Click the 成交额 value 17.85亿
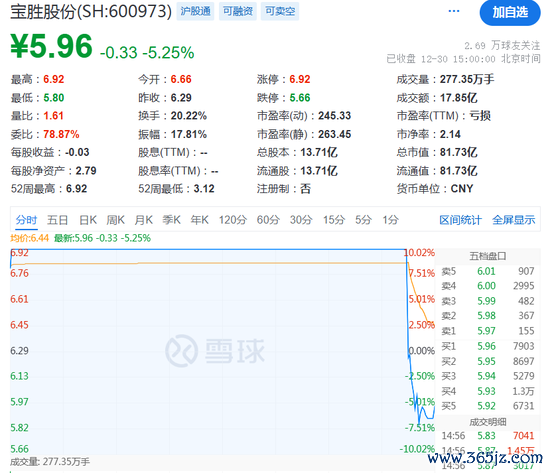The image size is (550, 473). click(x=458, y=98)
